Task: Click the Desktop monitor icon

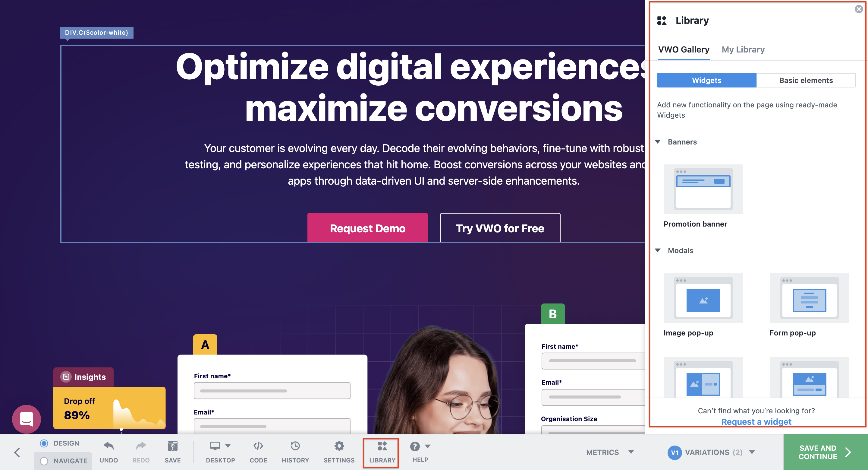Action: [x=215, y=446]
